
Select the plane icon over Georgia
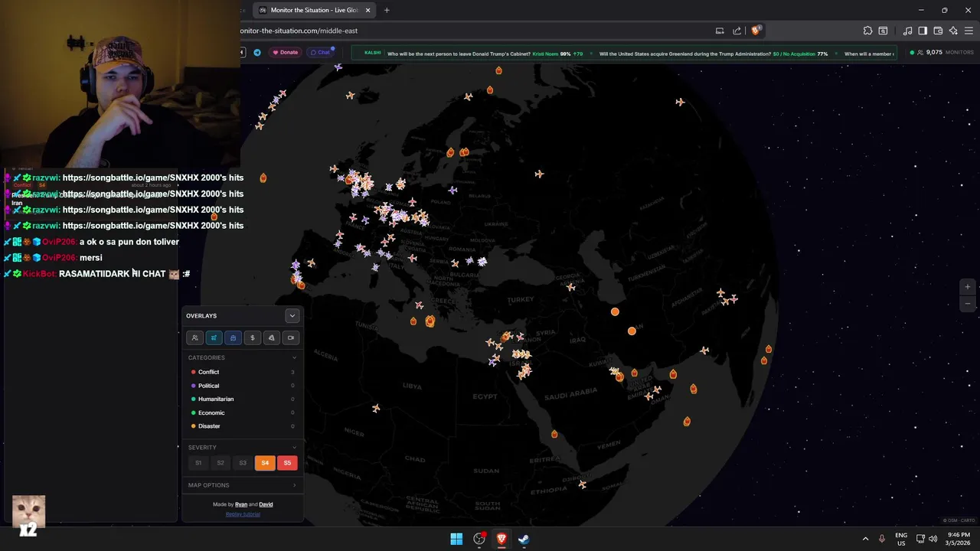tap(571, 287)
